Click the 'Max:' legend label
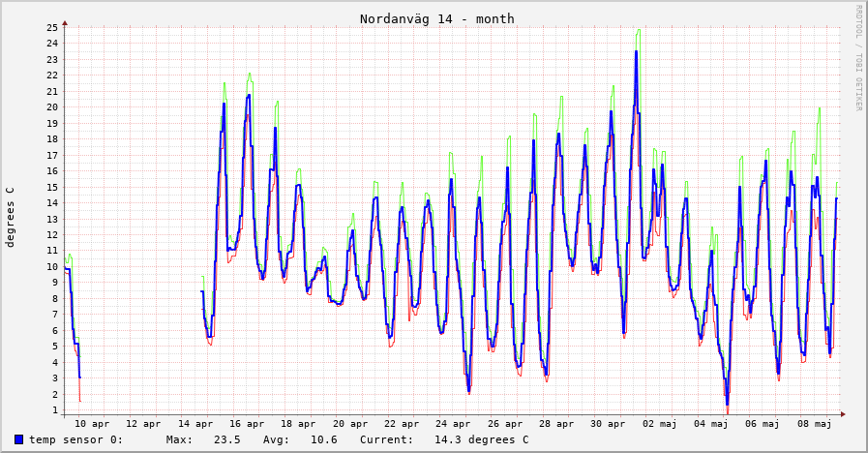The height and width of the screenshot is (453, 868). click(179, 439)
